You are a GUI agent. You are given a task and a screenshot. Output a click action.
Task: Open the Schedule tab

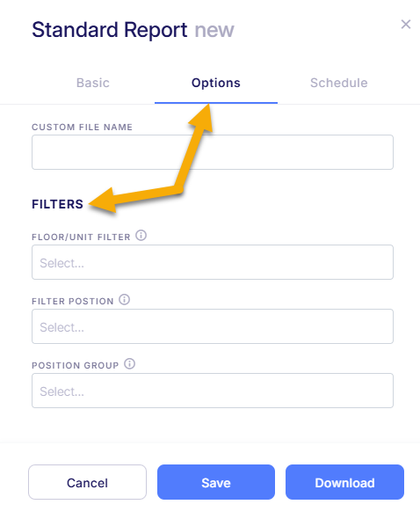tap(339, 83)
